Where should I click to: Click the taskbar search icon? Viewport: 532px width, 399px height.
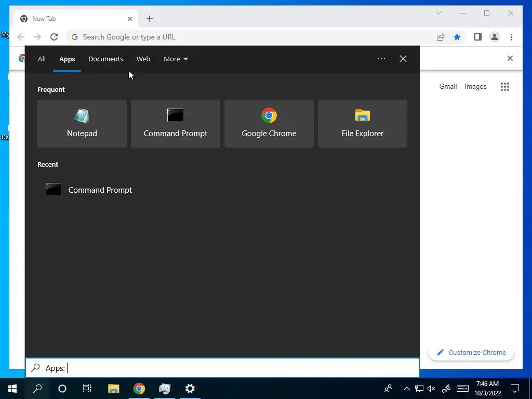[x=37, y=389]
